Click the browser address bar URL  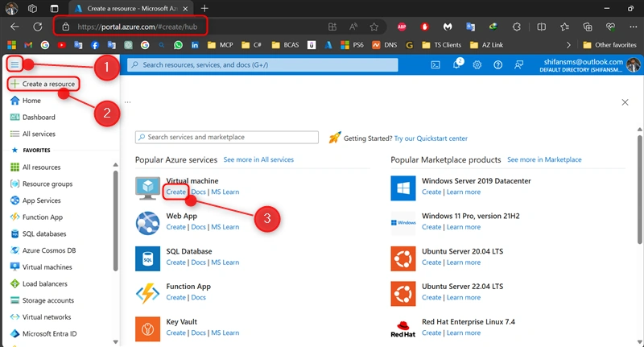coord(137,27)
